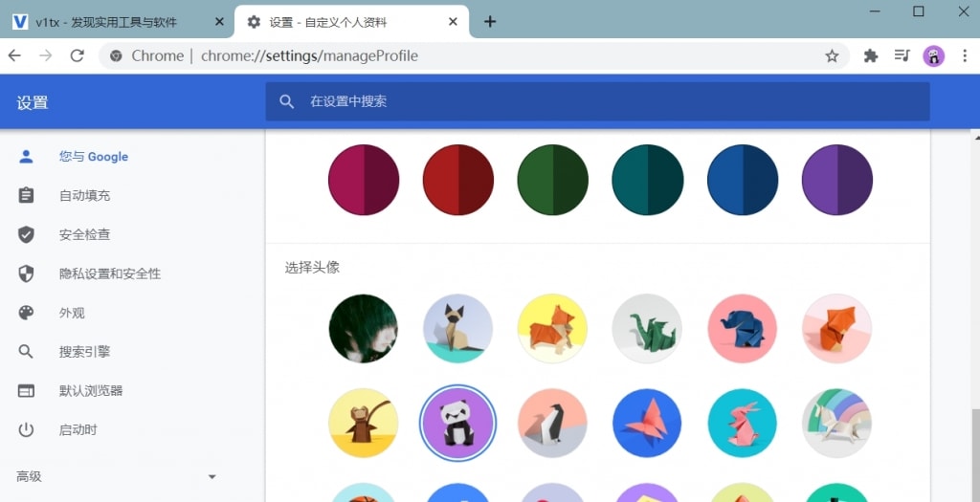Screen dimensions: 980x502
Task: Select the 设置 - 自定义个人资料 tab
Action: 352,22
